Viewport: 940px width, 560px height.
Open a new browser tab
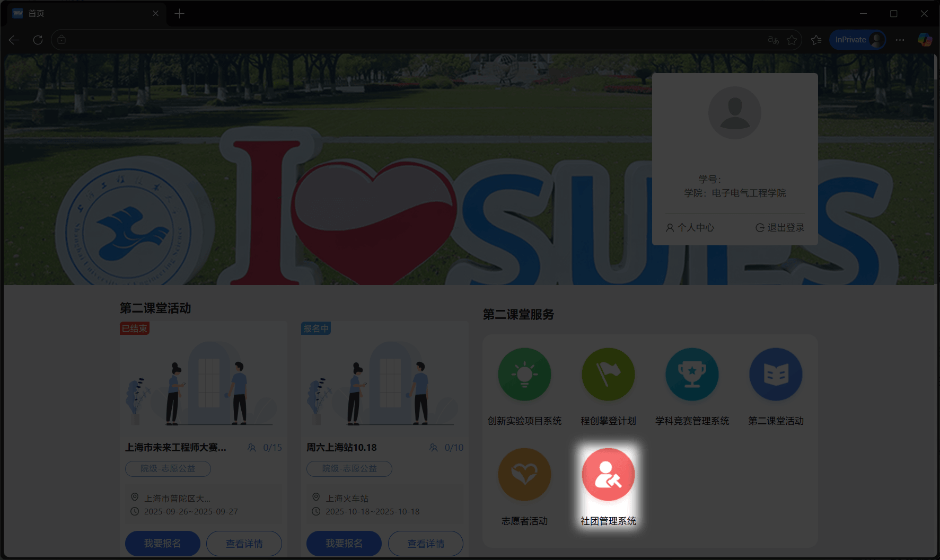click(179, 13)
